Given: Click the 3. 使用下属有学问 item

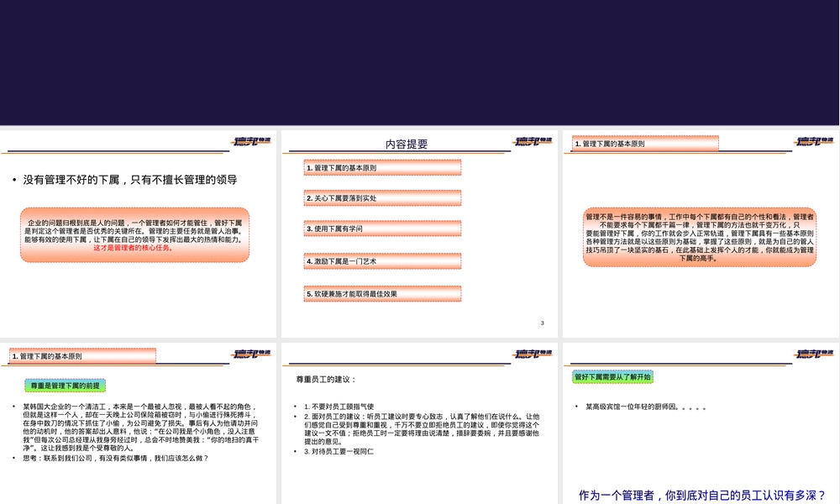Looking at the screenshot, I should tap(382, 228).
